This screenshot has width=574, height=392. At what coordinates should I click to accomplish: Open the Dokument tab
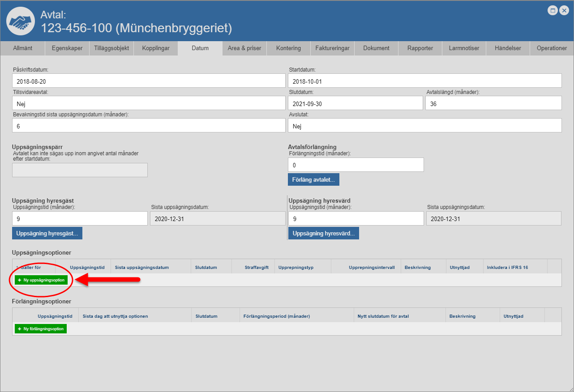tap(376, 48)
